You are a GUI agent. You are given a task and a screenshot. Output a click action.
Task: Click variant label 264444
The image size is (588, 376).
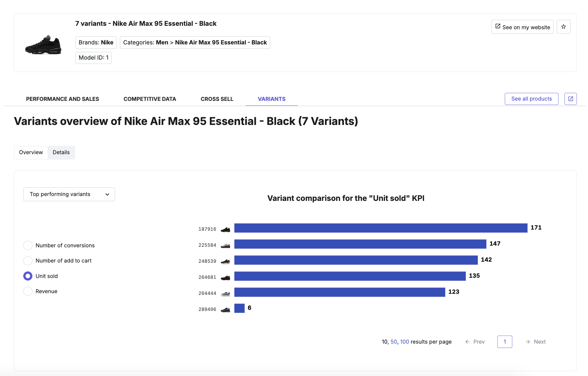(x=207, y=293)
